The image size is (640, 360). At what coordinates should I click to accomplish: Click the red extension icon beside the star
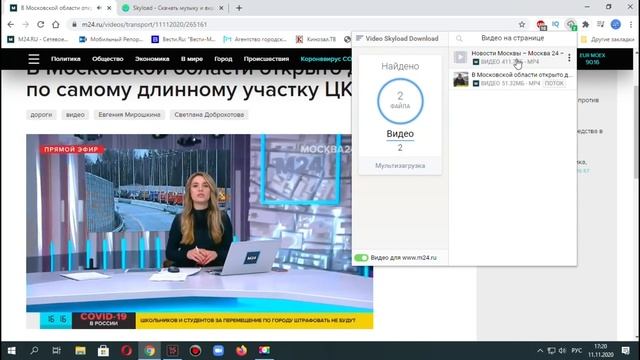541,25
